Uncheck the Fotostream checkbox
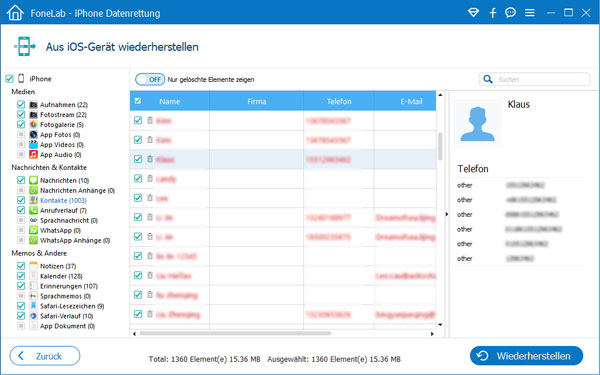This screenshot has width=600, height=375. pyautogui.click(x=21, y=114)
